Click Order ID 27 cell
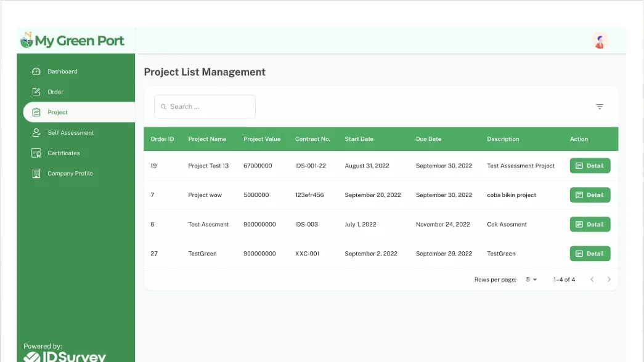Screen dimensions: 644x362 coord(154,254)
